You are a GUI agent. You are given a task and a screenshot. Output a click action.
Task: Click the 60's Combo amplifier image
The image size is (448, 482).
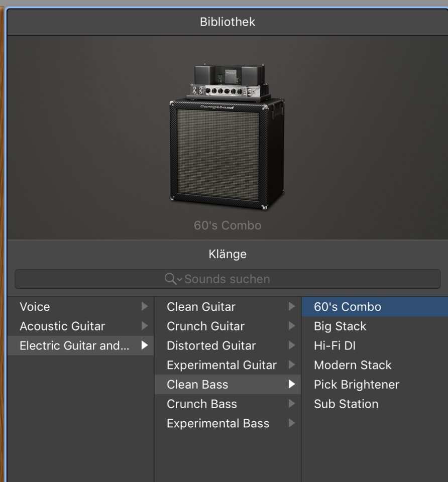point(227,137)
